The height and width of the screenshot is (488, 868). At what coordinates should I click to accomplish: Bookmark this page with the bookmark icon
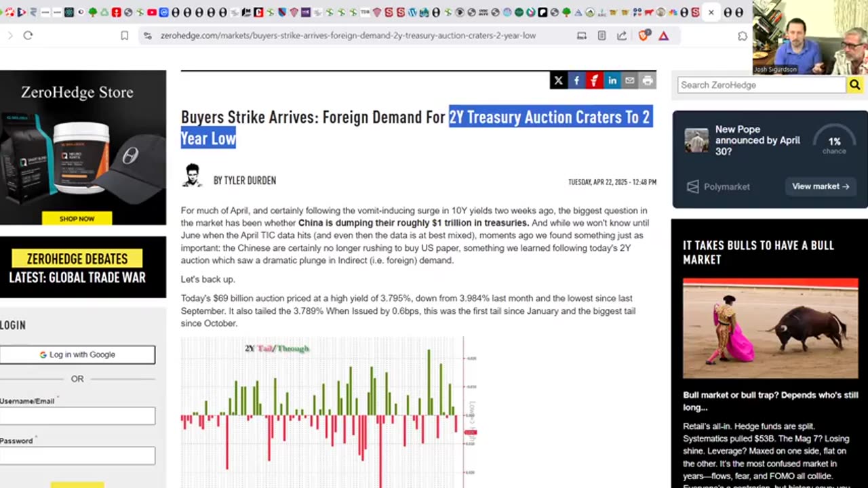(125, 35)
